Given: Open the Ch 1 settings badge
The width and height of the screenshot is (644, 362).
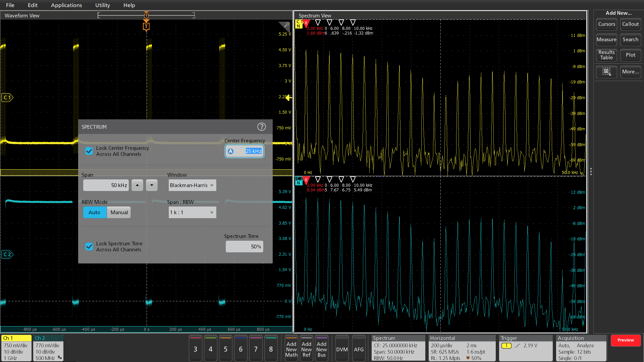Looking at the screenshot, I should click(16, 348).
